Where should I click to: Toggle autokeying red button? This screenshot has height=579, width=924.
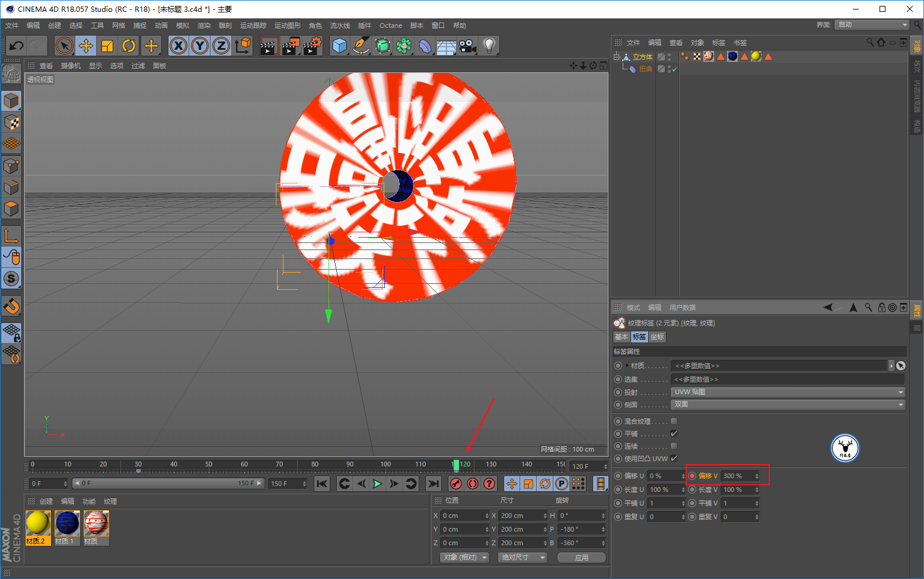pyautogui.click(x=473, y=484)
